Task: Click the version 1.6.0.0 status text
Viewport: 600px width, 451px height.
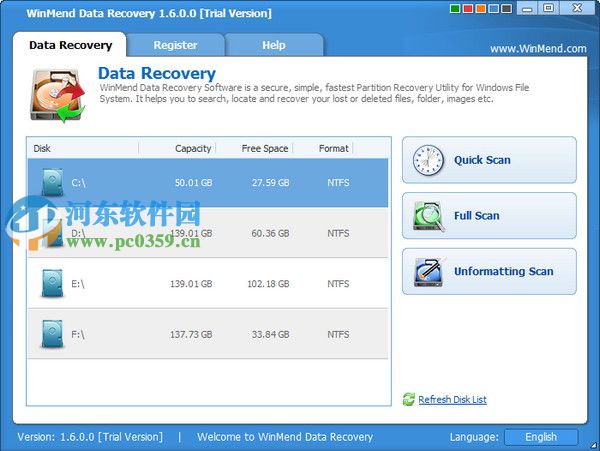Action: click(x=90, y=437)
